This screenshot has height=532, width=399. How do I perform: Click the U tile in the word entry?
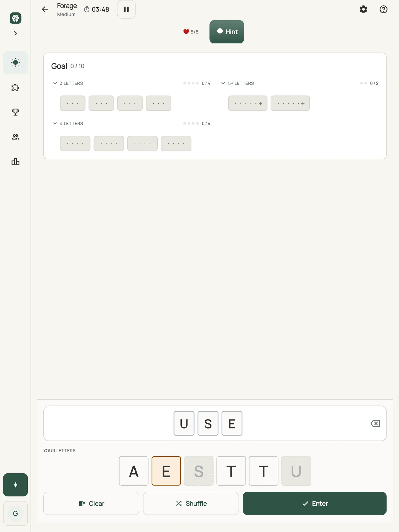click(x=184, y=423)
